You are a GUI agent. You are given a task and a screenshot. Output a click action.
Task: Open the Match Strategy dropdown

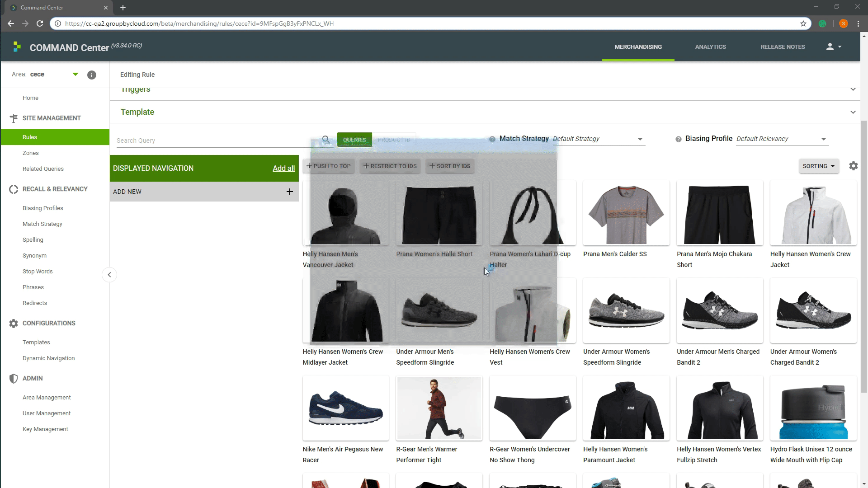599,139
